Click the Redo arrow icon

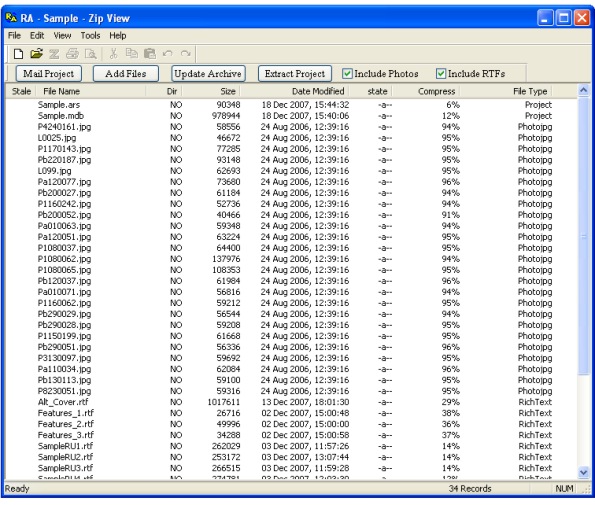click(186, 54)
